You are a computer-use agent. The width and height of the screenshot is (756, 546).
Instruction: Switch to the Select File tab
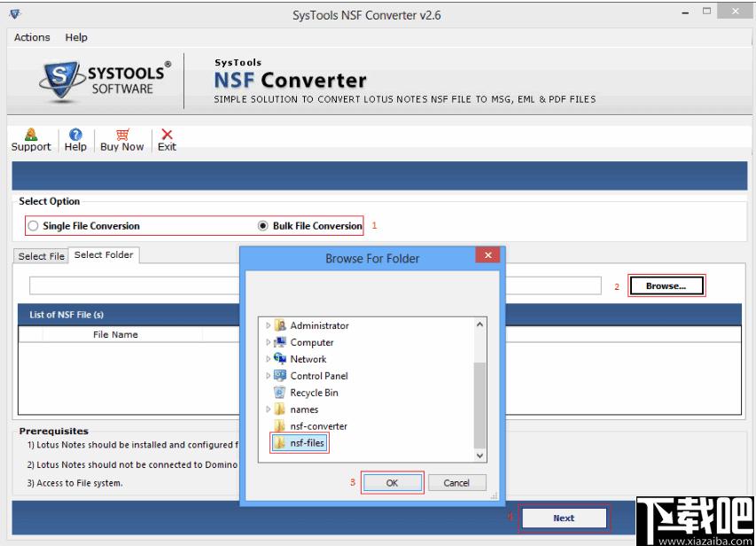pyautogui.click(x=41, y=256)
